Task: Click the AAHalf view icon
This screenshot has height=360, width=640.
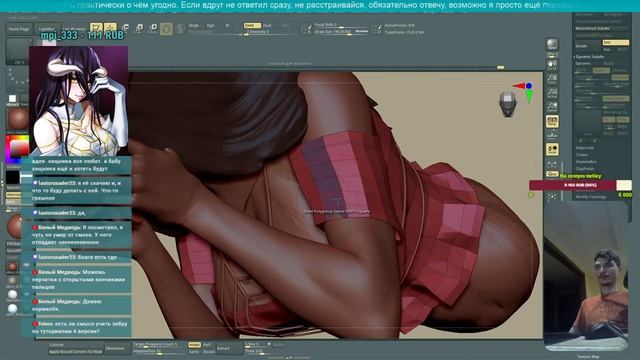Action: (552, 108)
